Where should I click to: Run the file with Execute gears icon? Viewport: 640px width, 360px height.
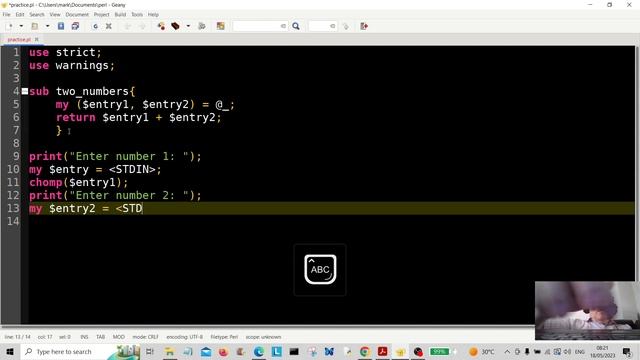click(202, 26)
